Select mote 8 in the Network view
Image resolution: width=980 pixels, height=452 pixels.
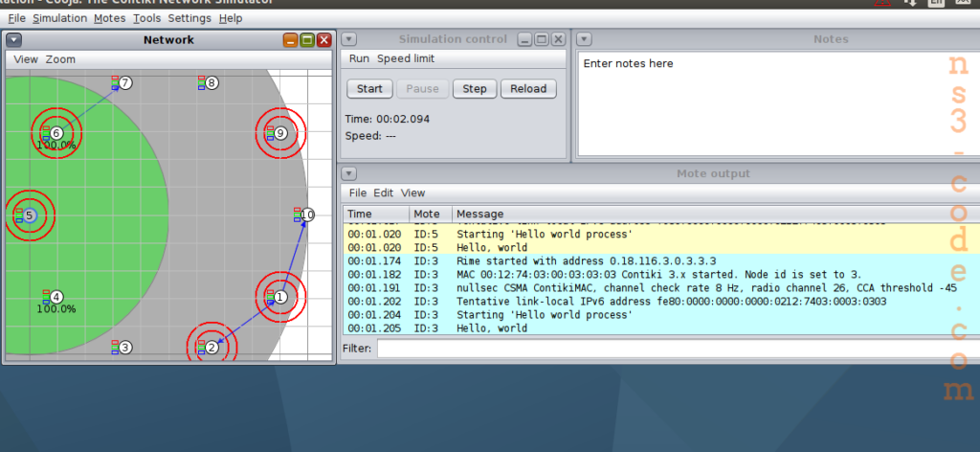212,82
